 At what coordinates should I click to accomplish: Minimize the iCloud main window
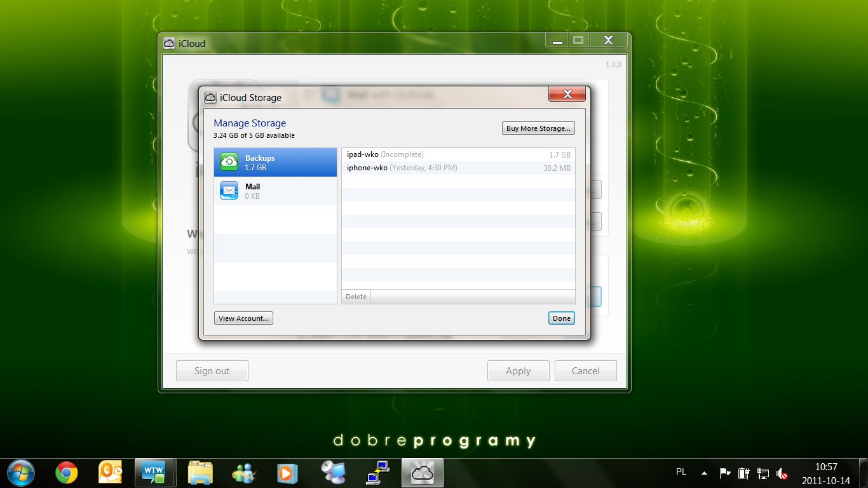[x=557, y=41]
